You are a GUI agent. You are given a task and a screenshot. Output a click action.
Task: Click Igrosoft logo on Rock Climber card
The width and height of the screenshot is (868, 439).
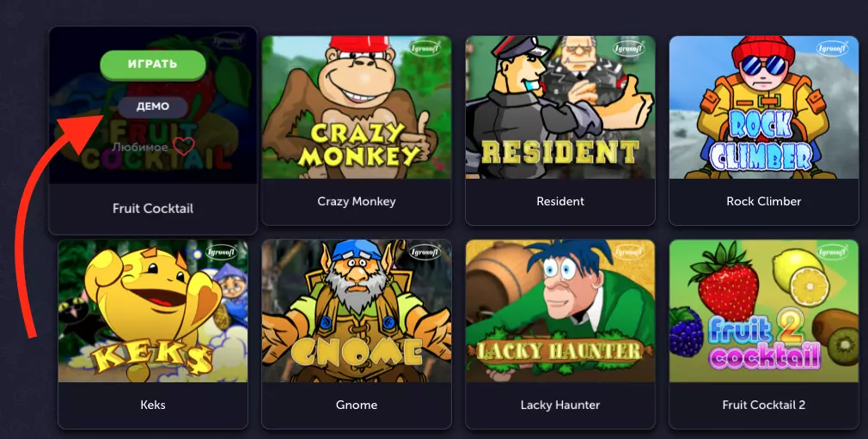click(x=833, y=48)
